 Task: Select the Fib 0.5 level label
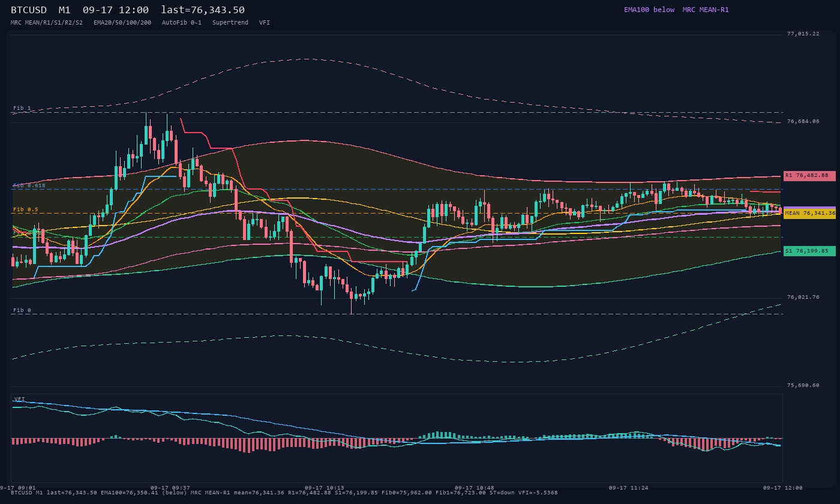26,209
